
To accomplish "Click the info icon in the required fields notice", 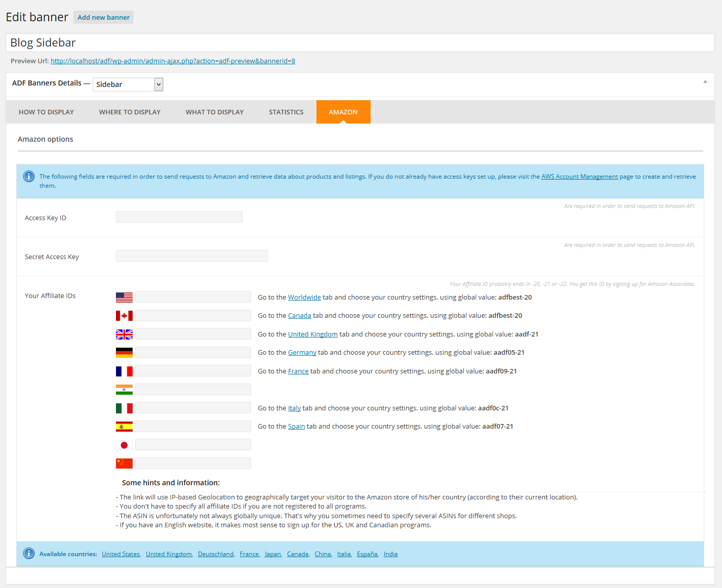I will (29, 177).
